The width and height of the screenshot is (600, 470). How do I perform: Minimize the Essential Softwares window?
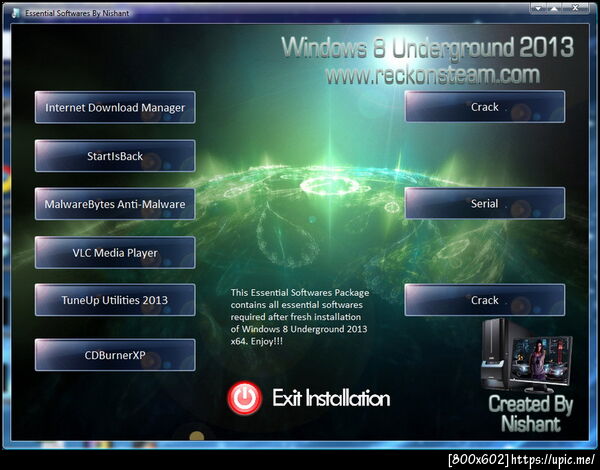538,8
